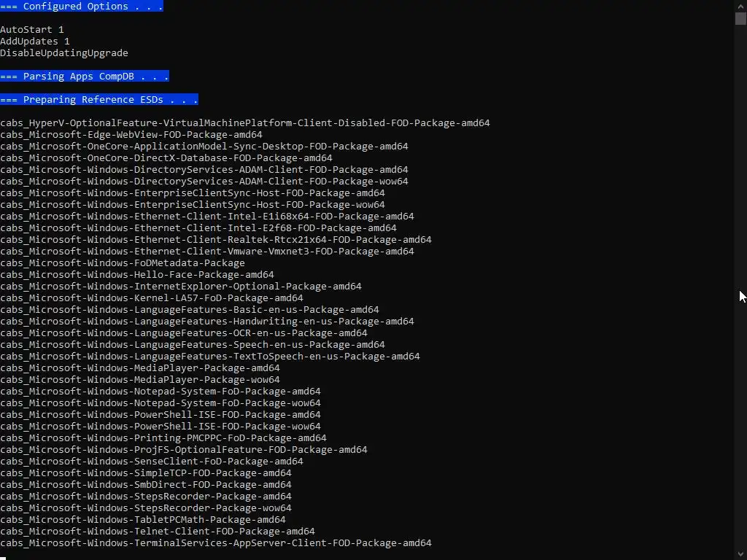The width and height of the screenshot is (747, 560).
Task: Click the 'AddUpdates 1' line
Action: point(35,42)
